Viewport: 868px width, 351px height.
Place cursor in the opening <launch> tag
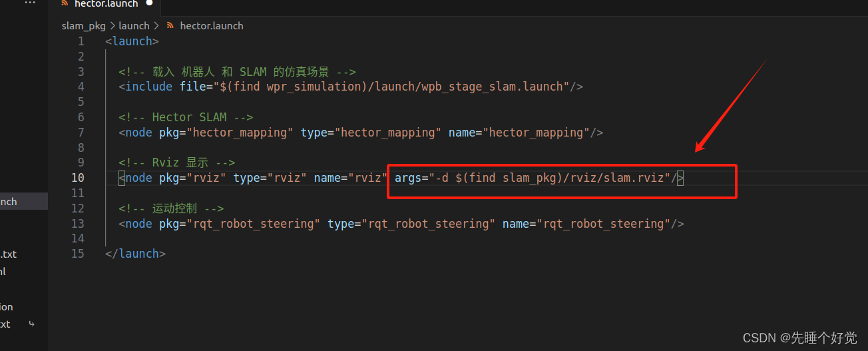(132, 41)
